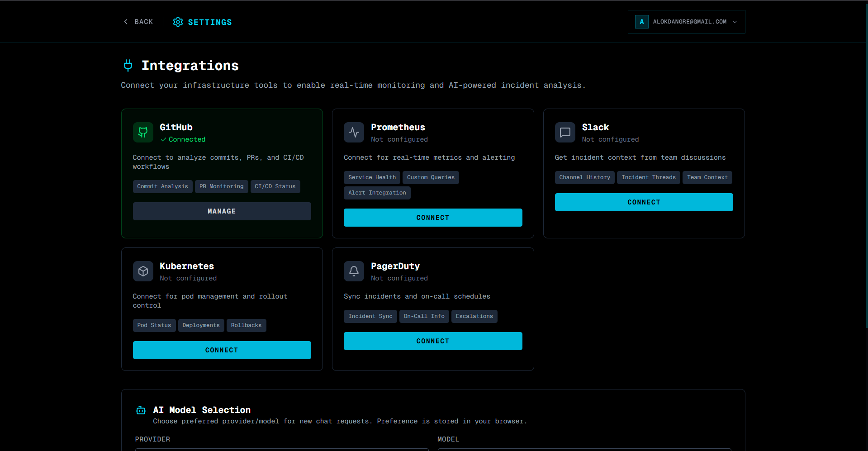Select the CI/CD Status tag
This screenshot has width=868, height=451.
point(275,186)
